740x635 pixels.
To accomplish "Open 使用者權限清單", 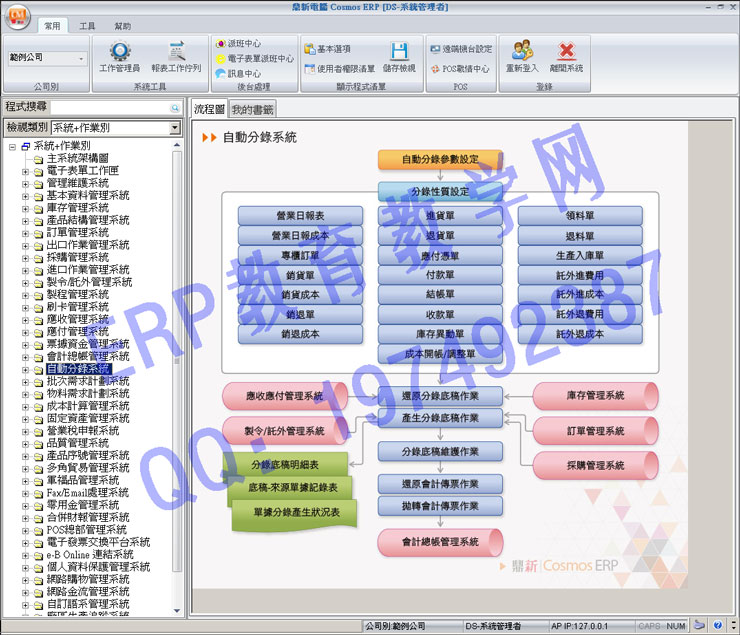I will coord(339,69).
